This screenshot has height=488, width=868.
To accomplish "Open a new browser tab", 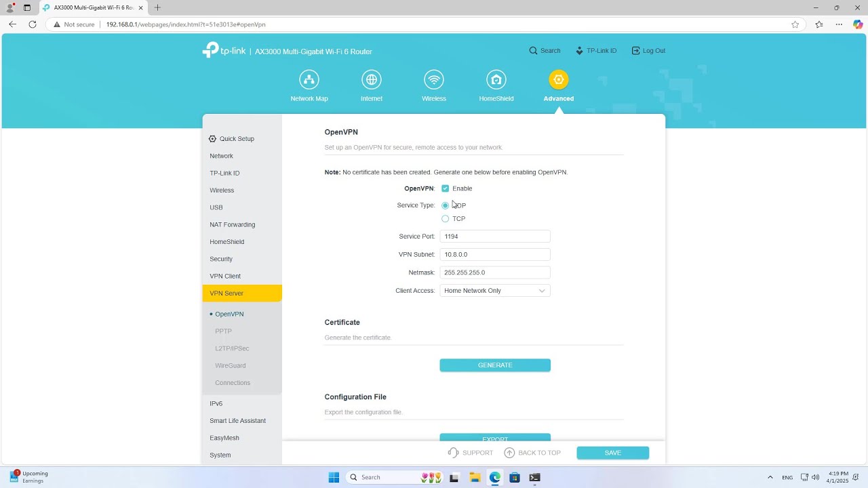I will (157, 7).
